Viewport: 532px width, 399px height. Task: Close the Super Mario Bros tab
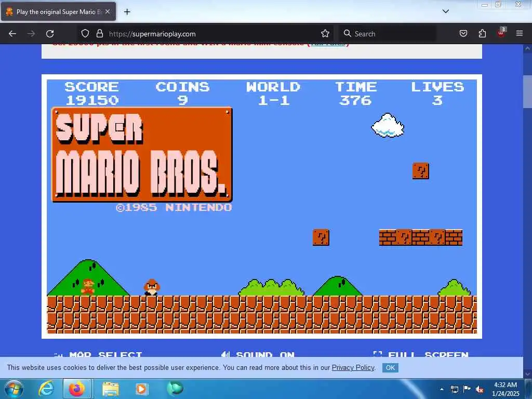108,11
